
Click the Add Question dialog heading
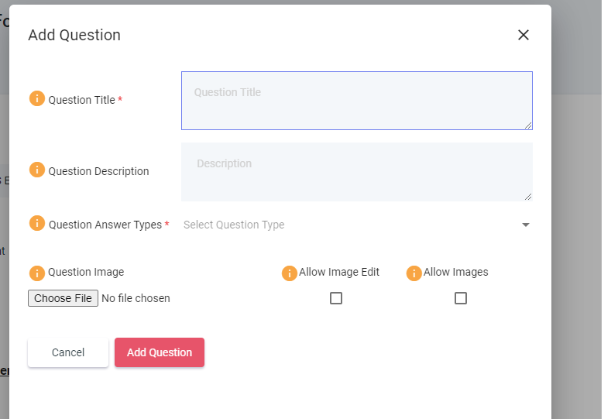point(74,35)
